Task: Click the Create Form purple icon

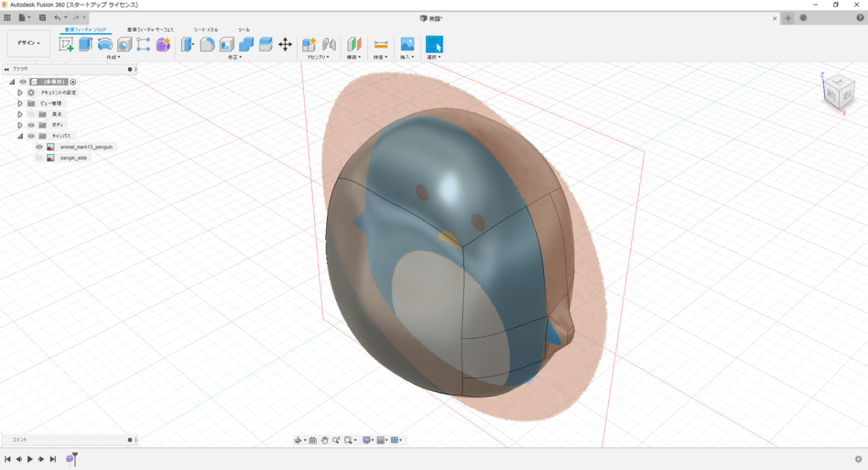Action: tap(163, 45)
